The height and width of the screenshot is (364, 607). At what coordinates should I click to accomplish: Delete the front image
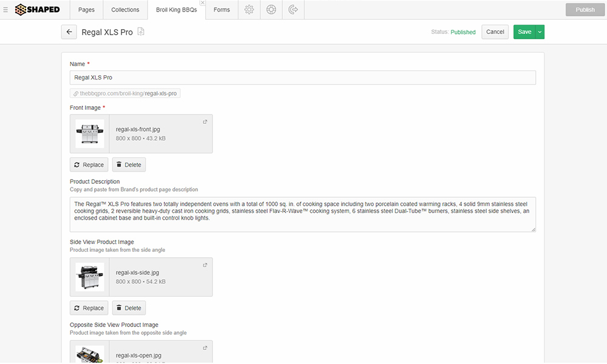[129, 165]
